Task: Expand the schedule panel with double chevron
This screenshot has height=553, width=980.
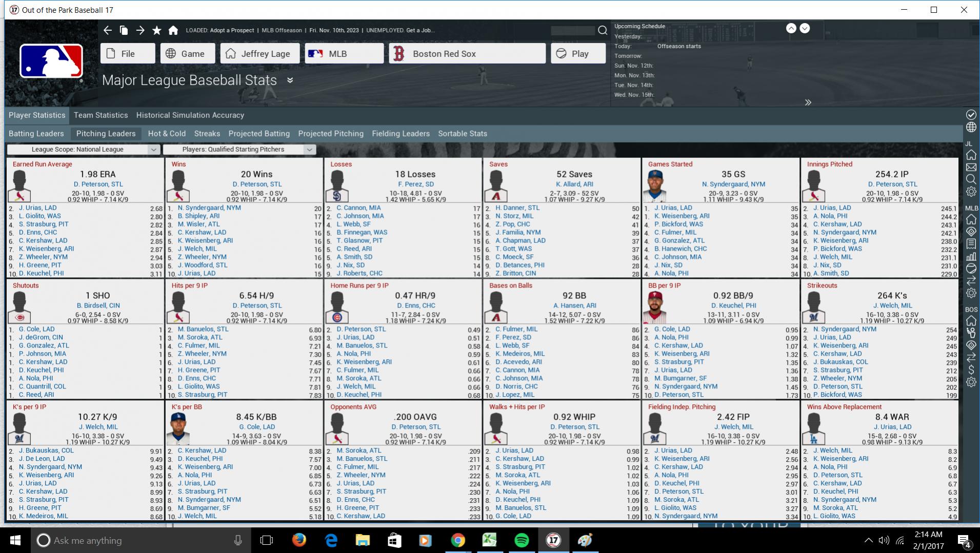Action: 808,102
